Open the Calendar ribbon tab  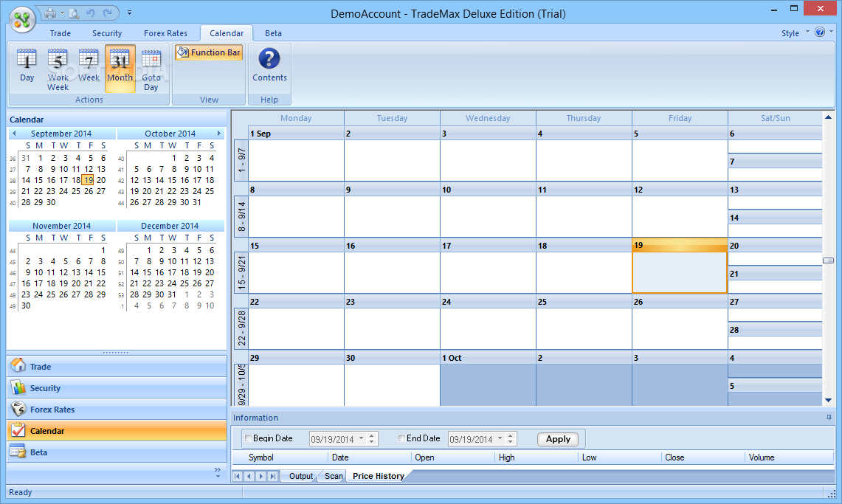click(x=227, y=33)
